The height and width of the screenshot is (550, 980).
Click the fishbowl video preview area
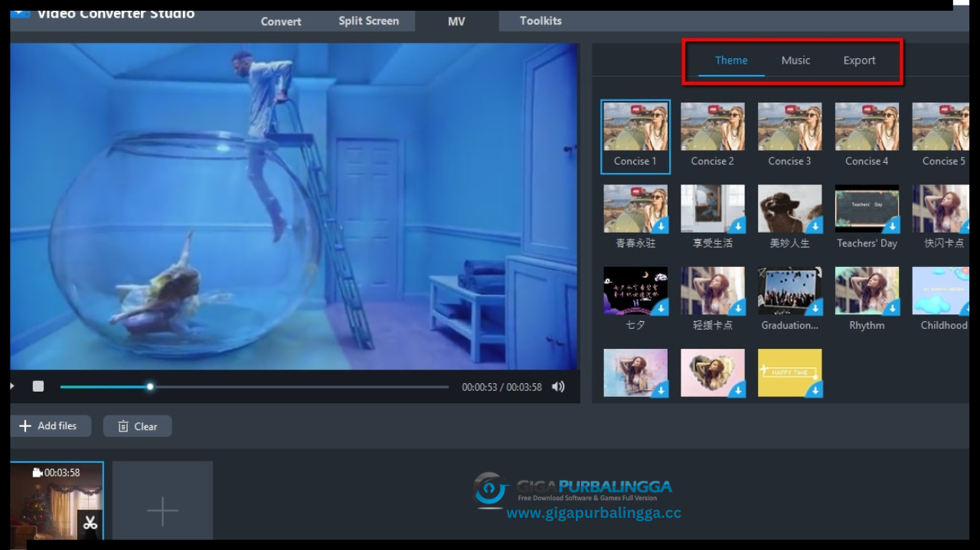294,207
